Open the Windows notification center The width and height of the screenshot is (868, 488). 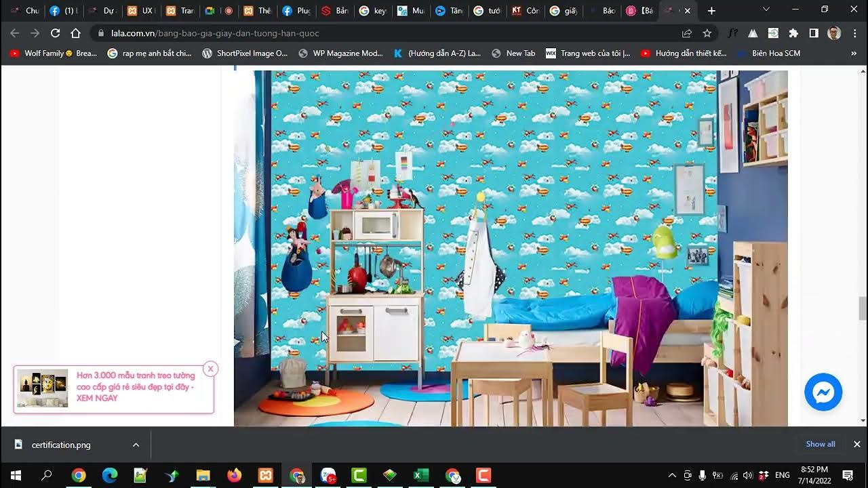point(848,475)
